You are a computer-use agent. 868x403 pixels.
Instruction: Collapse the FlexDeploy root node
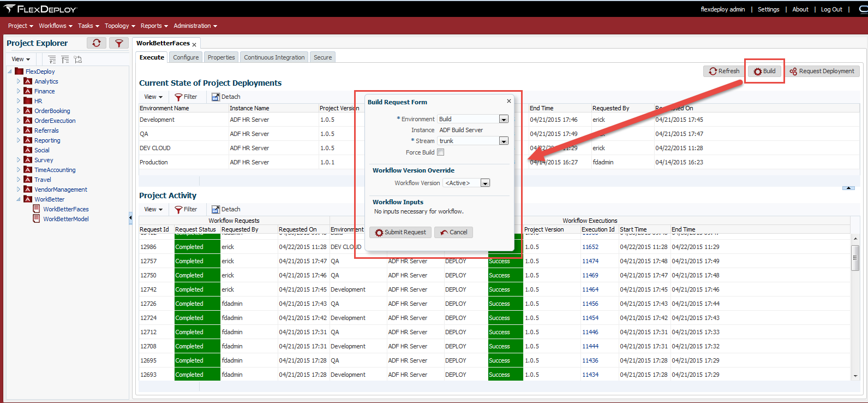[10, 72]
